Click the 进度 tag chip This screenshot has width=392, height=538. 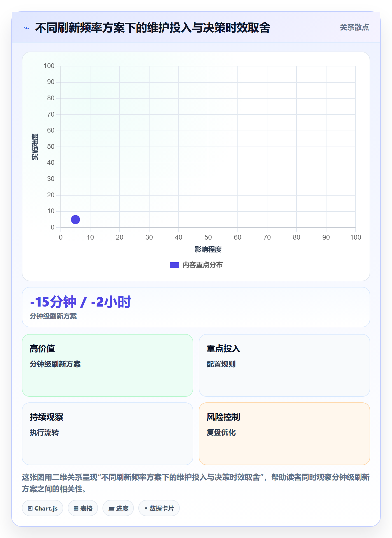118,508
